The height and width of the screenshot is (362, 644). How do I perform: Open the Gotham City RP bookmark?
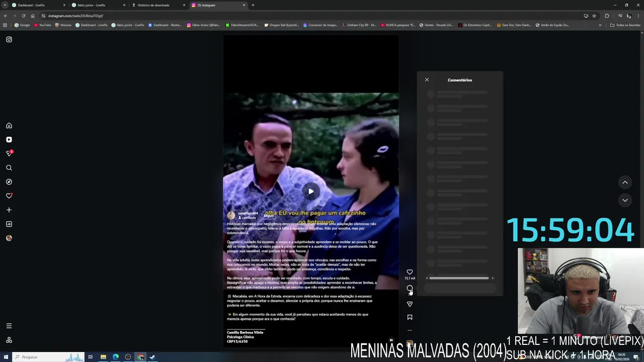click(x=359, y=25)
